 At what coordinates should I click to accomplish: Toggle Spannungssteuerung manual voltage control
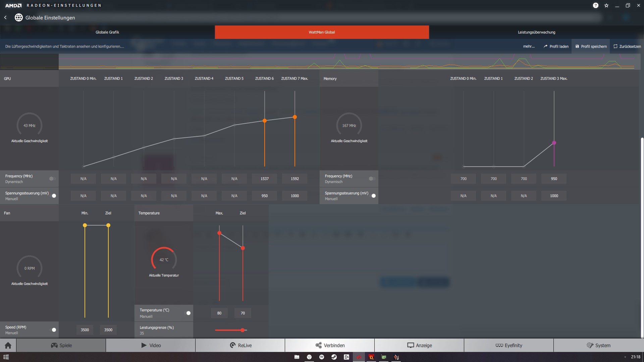pos(54,196)
